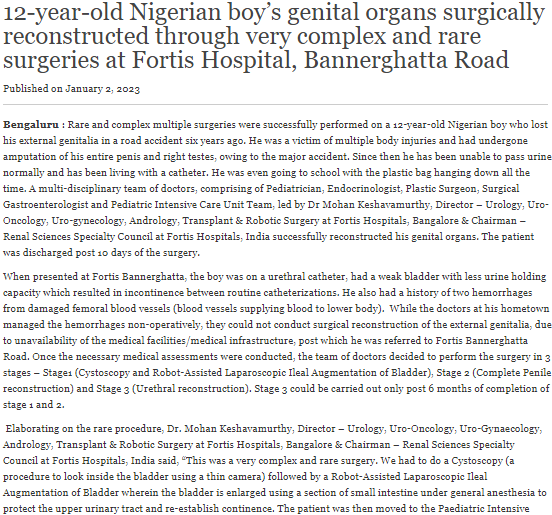Click 'Paediatric Intensive' at the bottom line

tap(483, 509)
